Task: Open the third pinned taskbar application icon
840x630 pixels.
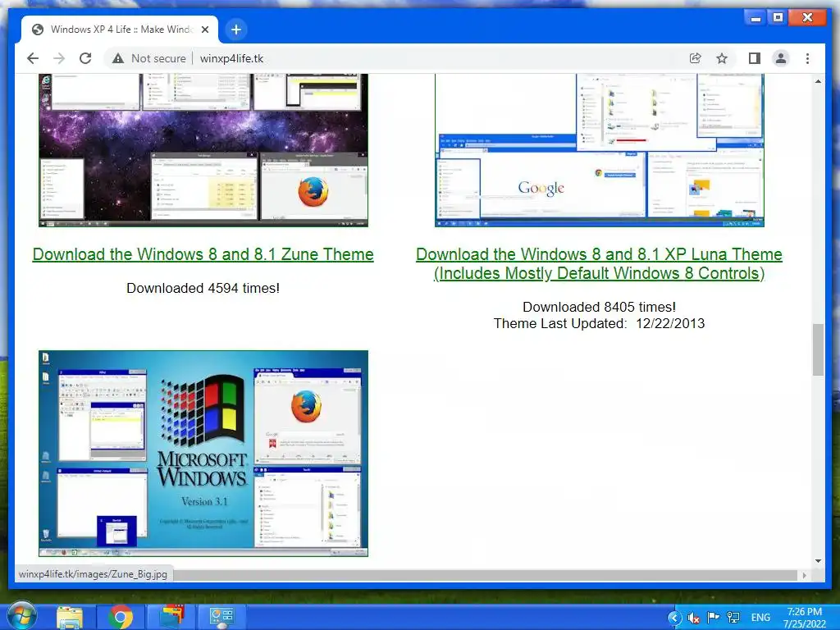Action: pos(171,617)
